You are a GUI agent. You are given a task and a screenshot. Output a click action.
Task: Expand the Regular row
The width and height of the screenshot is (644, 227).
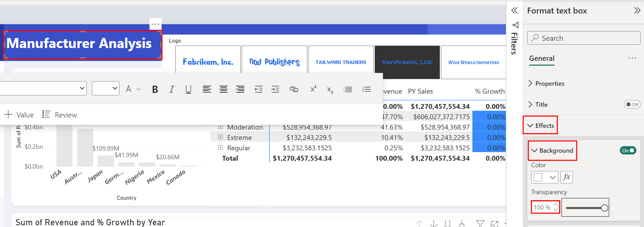coord(220,148)
